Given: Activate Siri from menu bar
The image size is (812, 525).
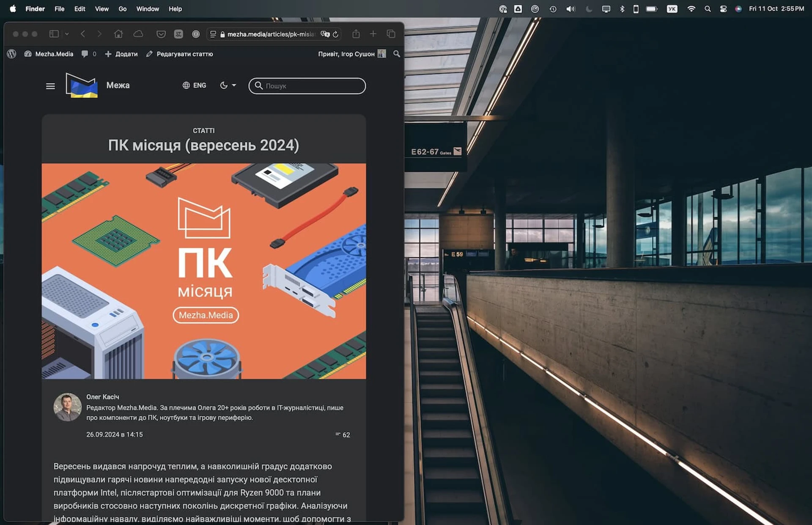Looking at the screenshot, I should coord(738,9).
